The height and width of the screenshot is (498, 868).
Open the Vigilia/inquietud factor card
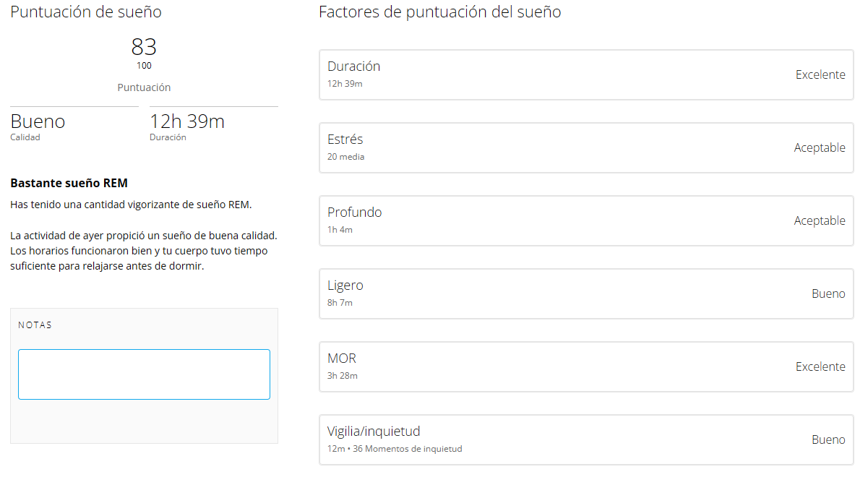pos(585,439)
